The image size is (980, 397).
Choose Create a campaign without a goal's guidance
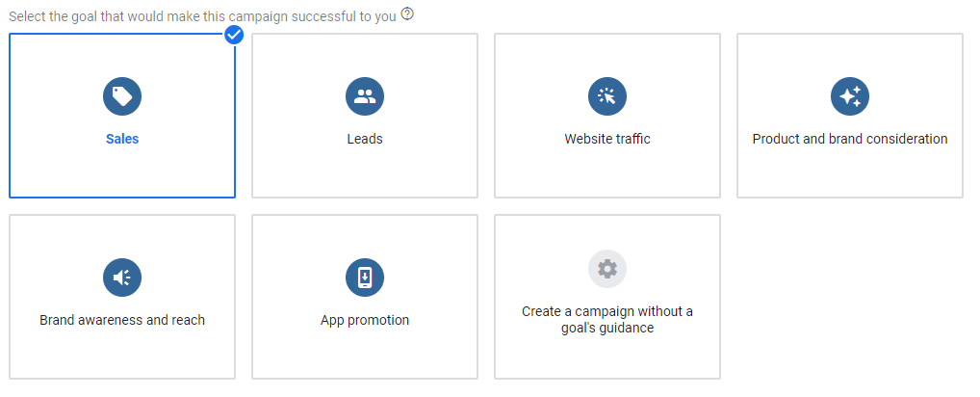click(x=607, y=320)
